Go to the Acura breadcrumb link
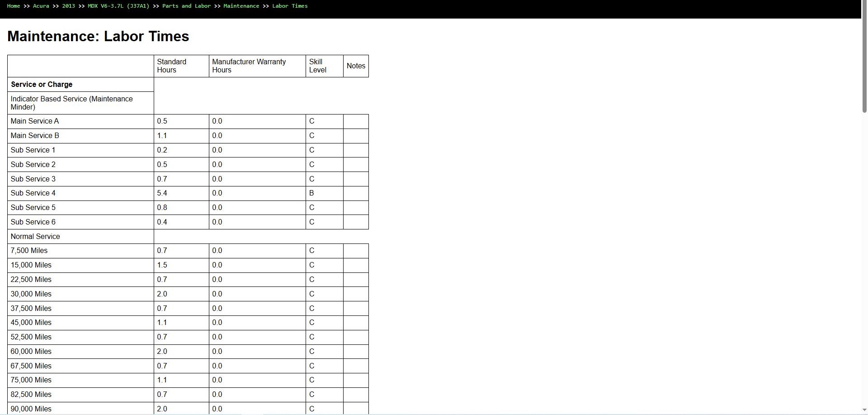The width and height of the screenshot is (868, 415). [x=41, y=6]
